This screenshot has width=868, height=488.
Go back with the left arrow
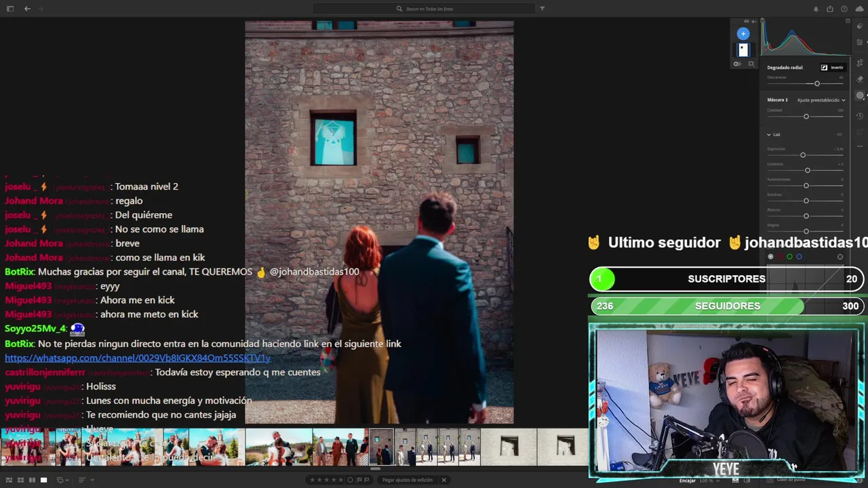(27, 9)
